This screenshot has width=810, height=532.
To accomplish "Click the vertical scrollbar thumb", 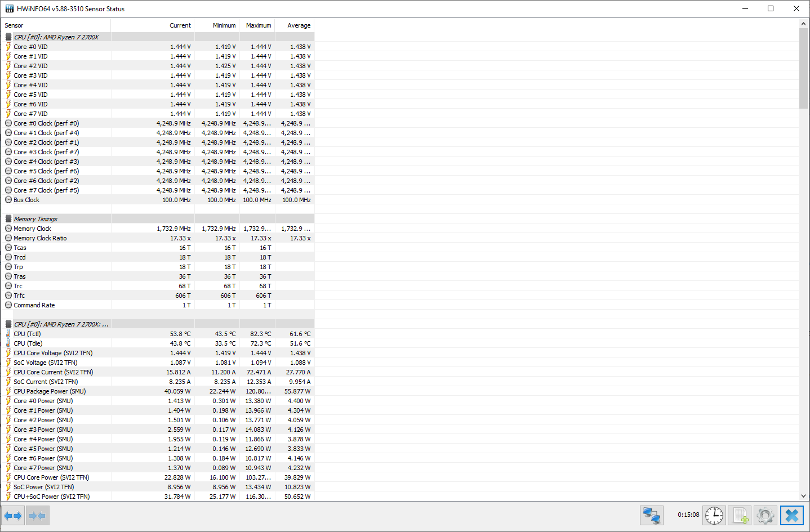I will (804, 68).
